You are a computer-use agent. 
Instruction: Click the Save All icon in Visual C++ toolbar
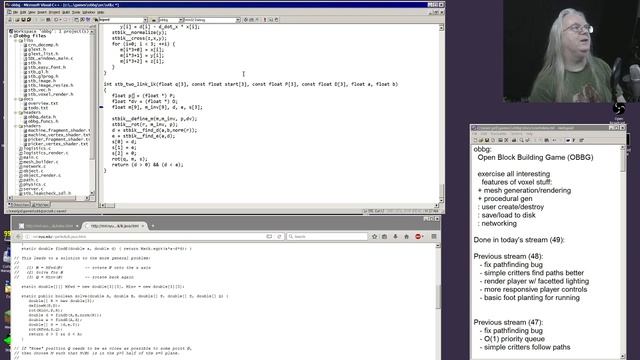pos(29,20)
